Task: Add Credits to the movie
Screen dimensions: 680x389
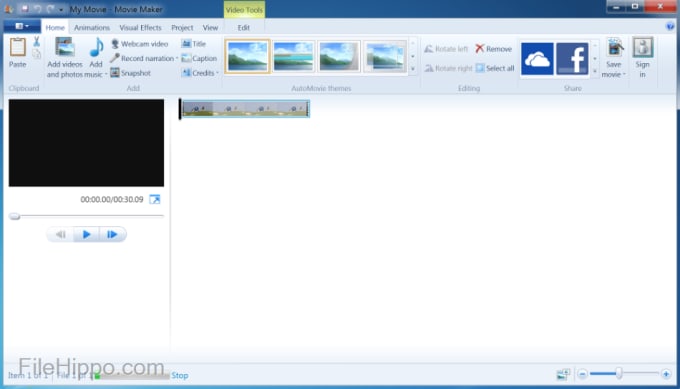Action: click(x=198, y=73)
